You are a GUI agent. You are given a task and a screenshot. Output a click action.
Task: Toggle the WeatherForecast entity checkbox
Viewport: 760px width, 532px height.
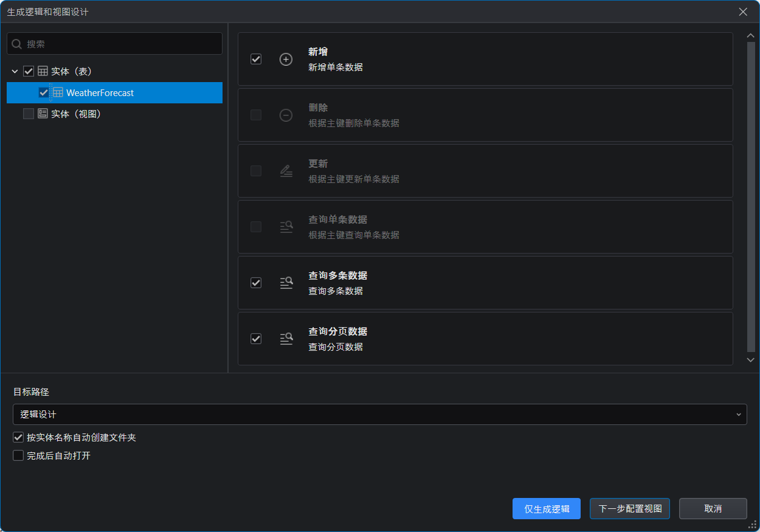click(44, 93)
